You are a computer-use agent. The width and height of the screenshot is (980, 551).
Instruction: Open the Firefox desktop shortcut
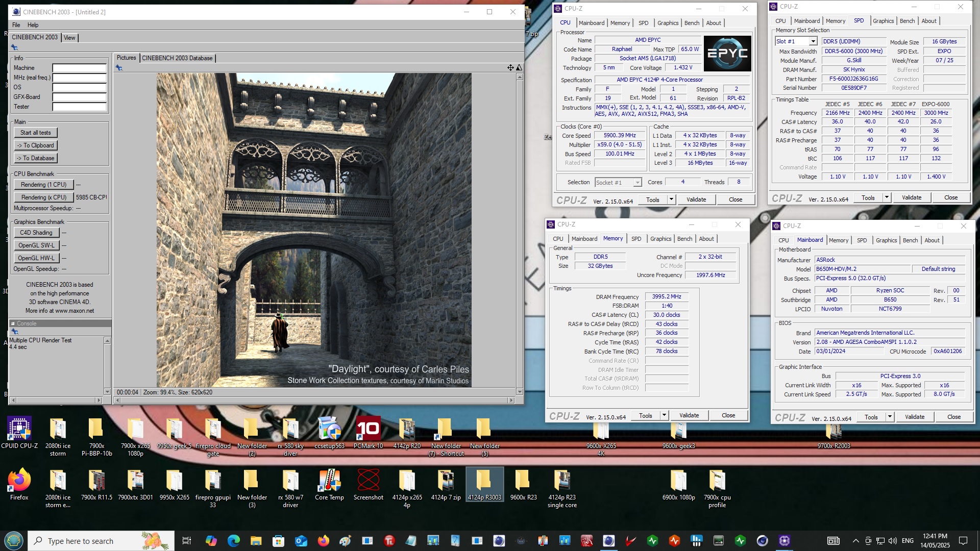point(19,485)
